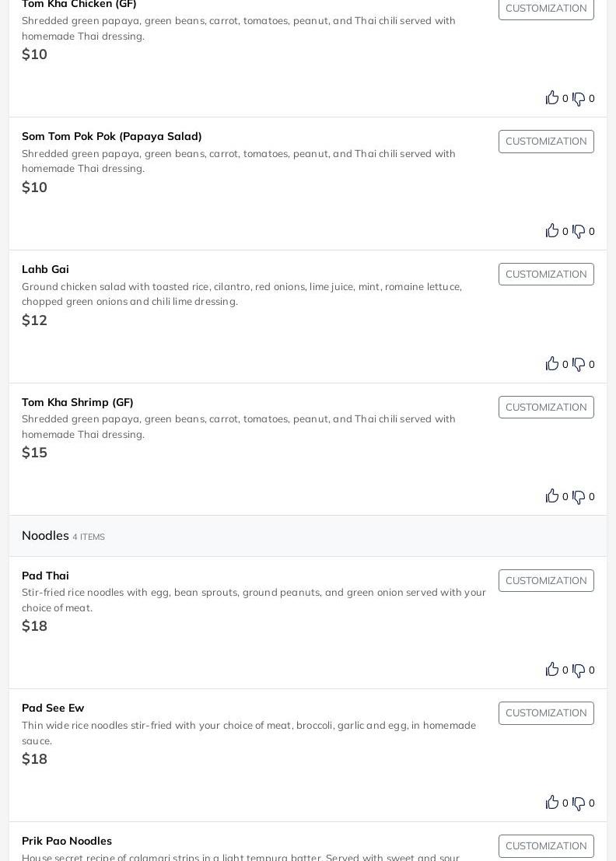Give Pad Thai a thumbs down
616x861 pixels.
coord(579,670)
